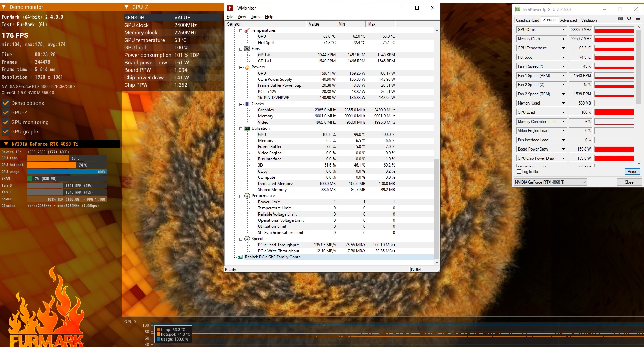Click the Reset button in GPU-Z
Screen dimensions: 644x347
(632, 172)
